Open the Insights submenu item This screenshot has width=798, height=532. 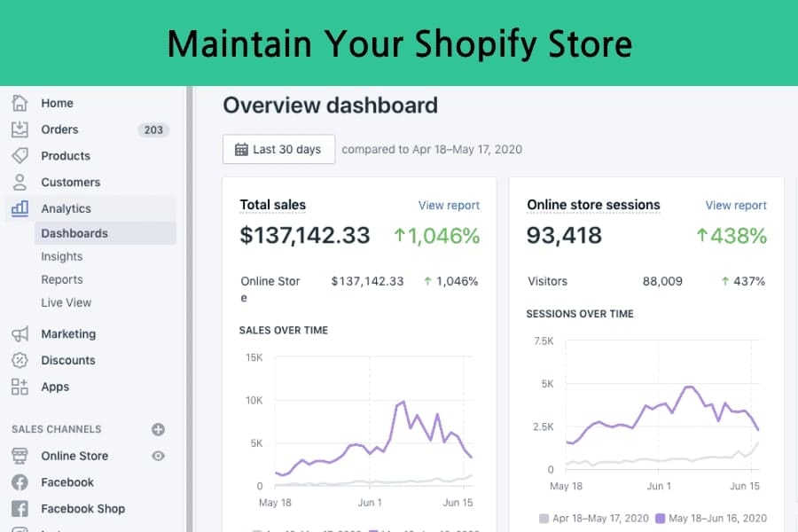(61, 256)
